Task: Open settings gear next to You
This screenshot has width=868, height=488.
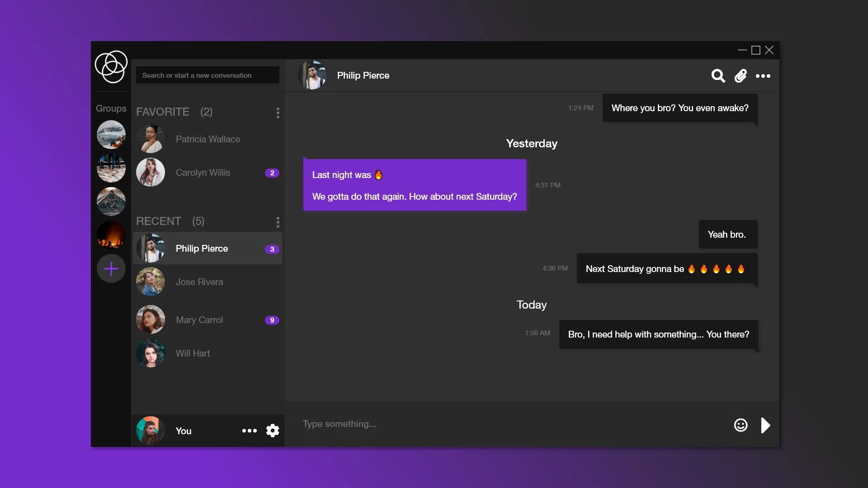Action: (x=273, y=431)
